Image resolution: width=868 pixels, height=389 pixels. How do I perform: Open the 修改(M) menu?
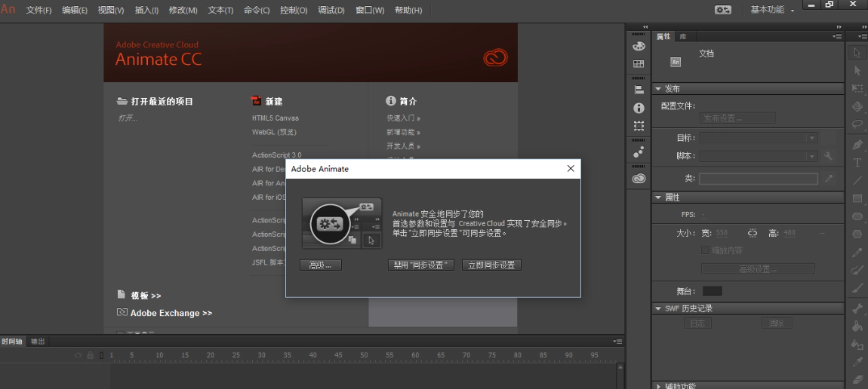183,10
